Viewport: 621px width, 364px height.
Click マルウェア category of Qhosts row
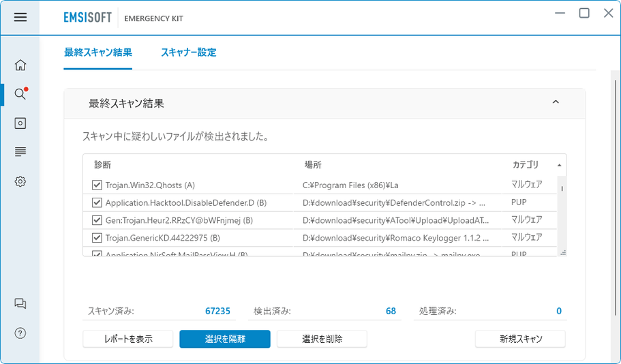tap(526, 184)
